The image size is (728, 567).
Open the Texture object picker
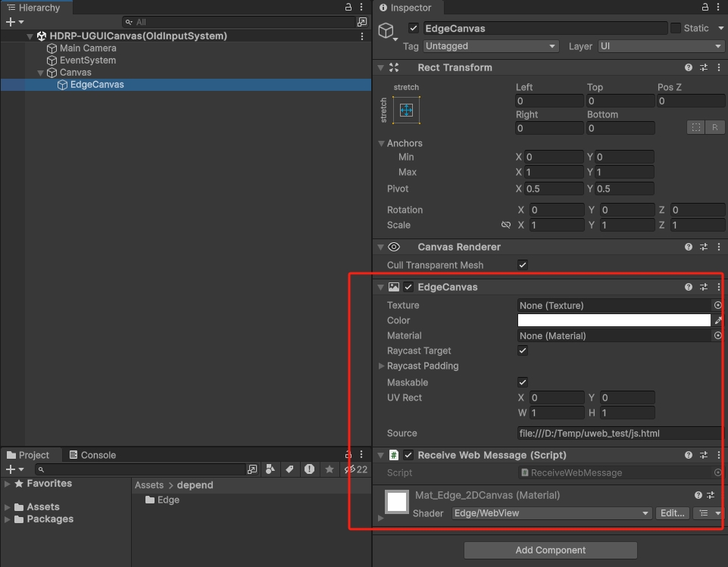(718, 305)
